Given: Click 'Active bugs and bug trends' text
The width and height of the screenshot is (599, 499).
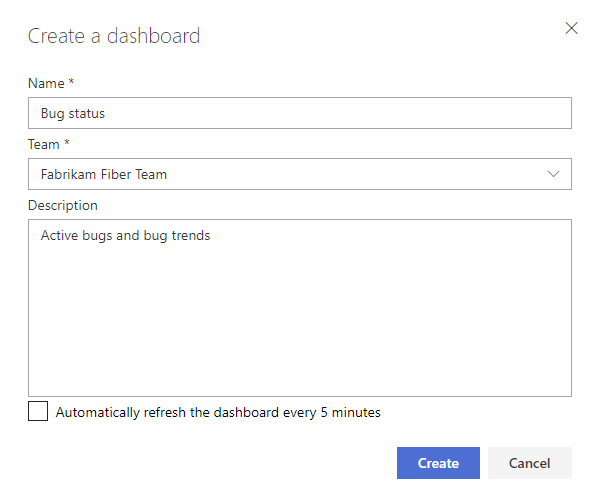Looking at the screenshot, I should click(x=125, y=235).
